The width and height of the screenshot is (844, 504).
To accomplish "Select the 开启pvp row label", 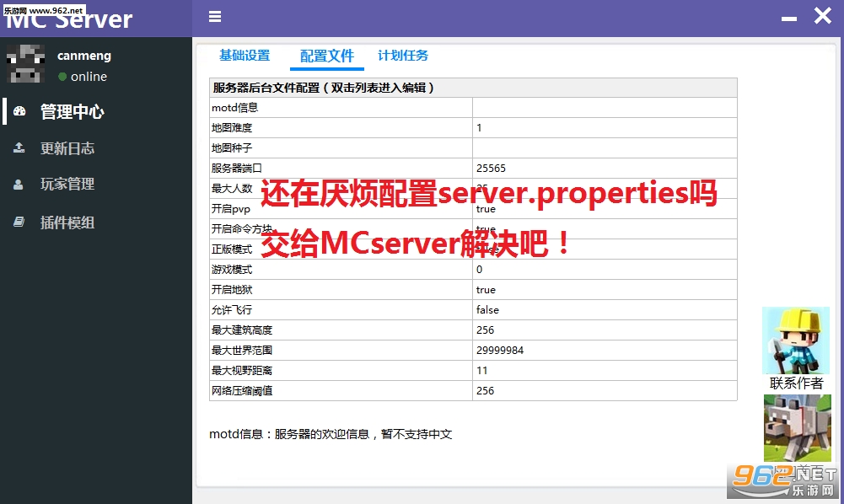I will (231, 209).
